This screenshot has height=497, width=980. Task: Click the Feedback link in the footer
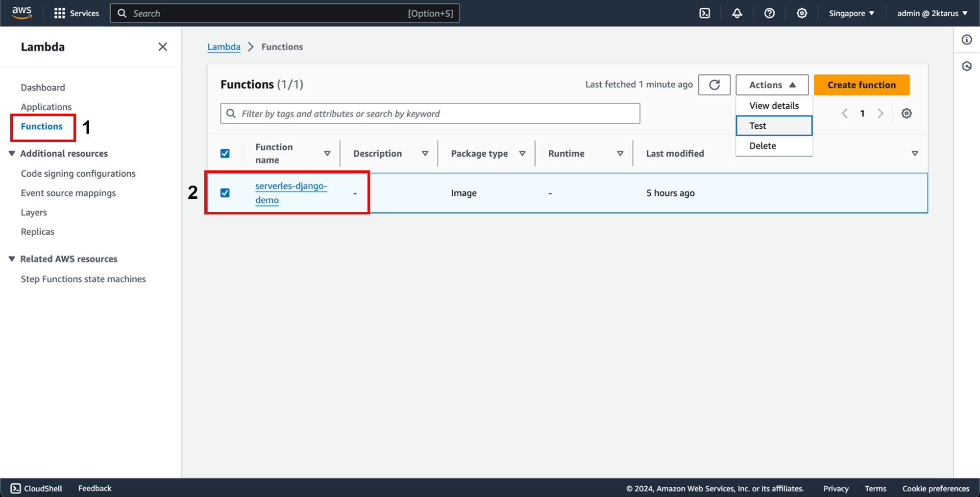point(95,488)
